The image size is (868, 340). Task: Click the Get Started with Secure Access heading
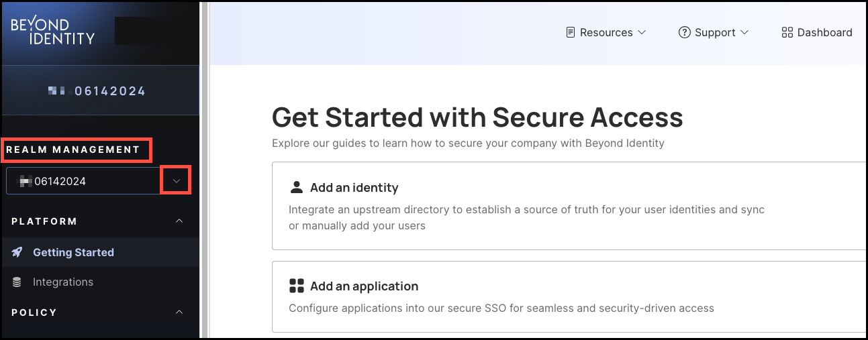(x=477, y=117)
